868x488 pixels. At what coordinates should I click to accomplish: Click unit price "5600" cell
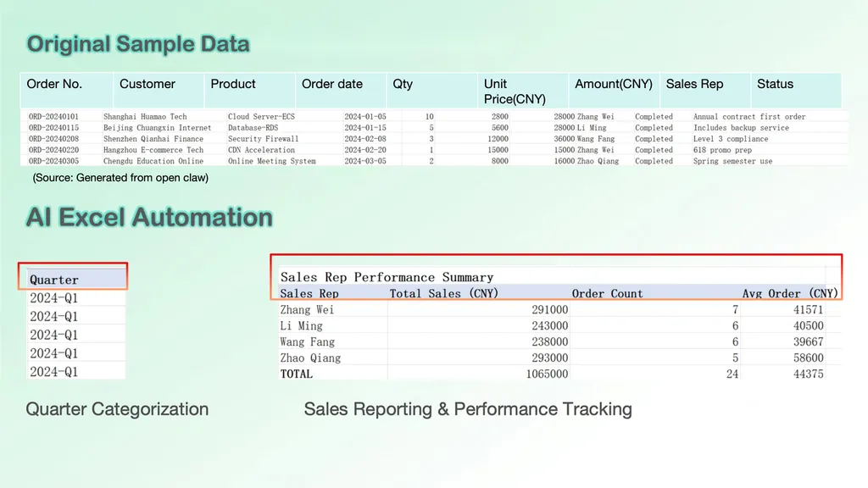pos(500,128)
